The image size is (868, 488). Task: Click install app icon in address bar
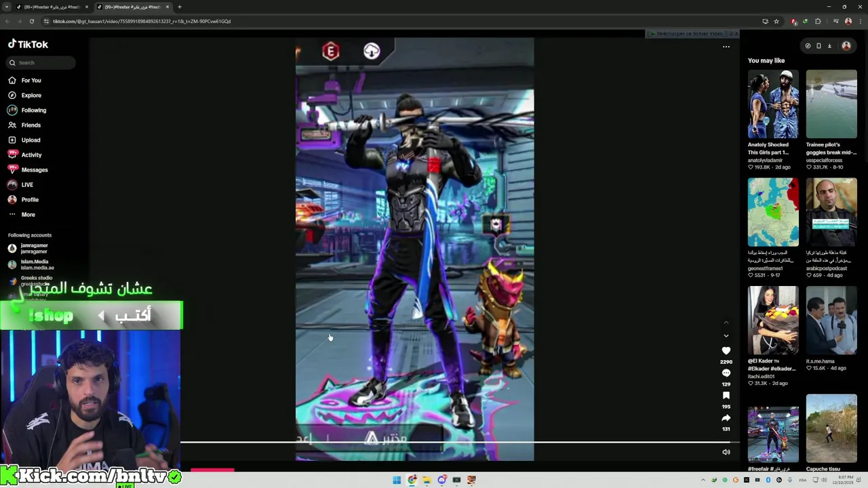[x=765, y=21]
